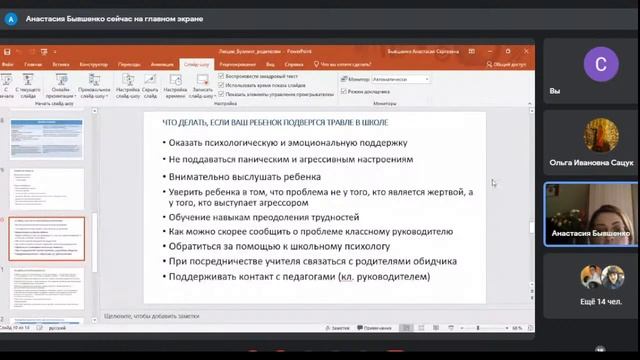Open Настройка времени (rehearse timings)
The height and width of the screenshot is (360, 640).
point(175,86)
